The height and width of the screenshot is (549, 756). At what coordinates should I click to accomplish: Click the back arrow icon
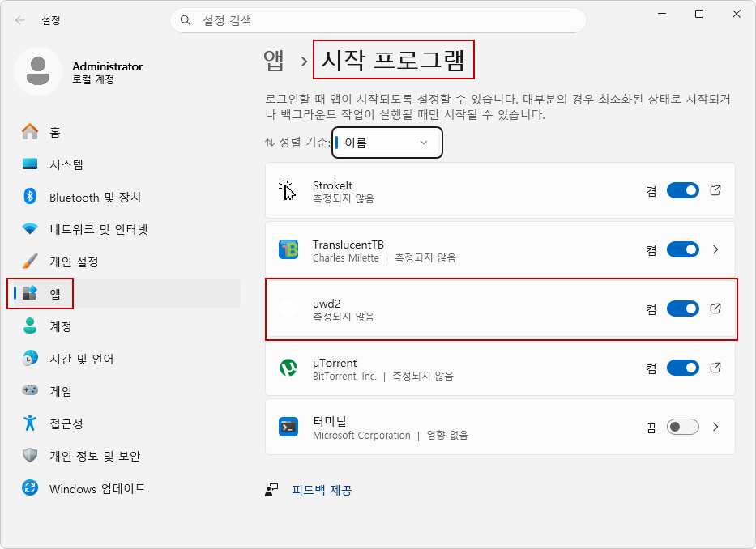[19, 20]
